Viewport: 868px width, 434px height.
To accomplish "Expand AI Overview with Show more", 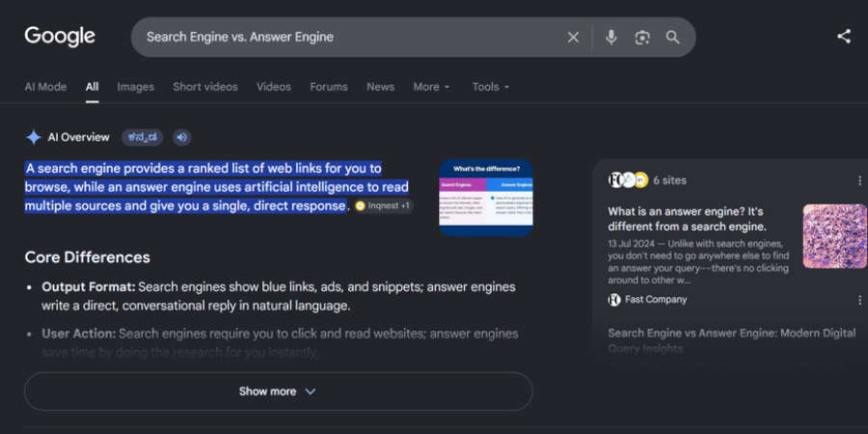I will [x=279, y=392].
